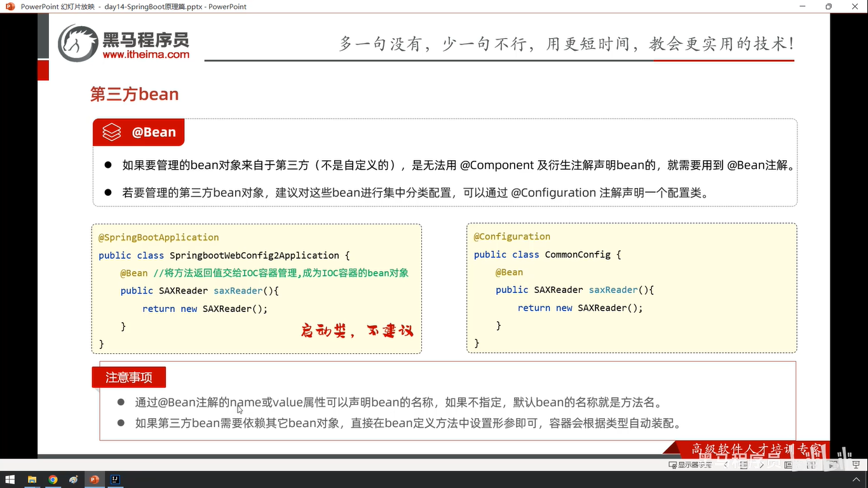Open IntelliJ IDEA from taskbar
Viewport: 868px width, 488px height.
[116, 480]
